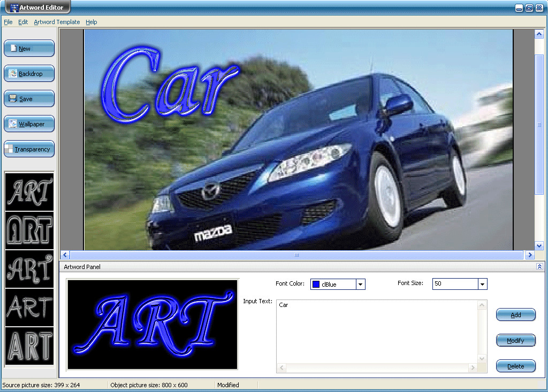
Task: Select the first ART style thumbnail
Action: [29, 192]
